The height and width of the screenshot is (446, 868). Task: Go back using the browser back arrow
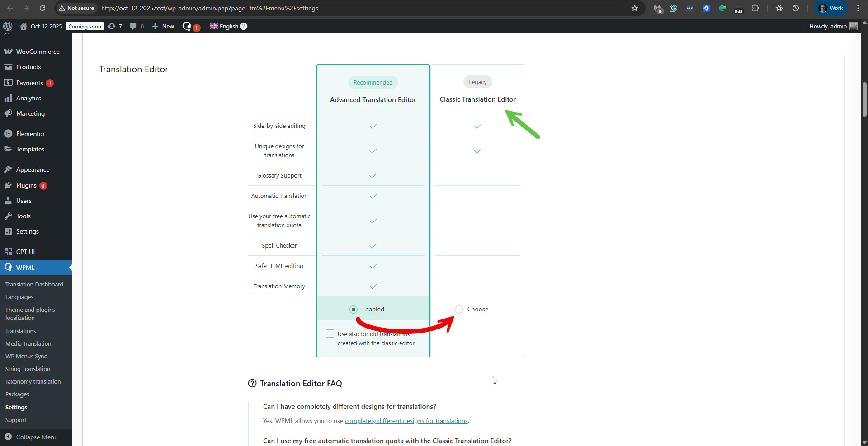[x=10, y=8]
